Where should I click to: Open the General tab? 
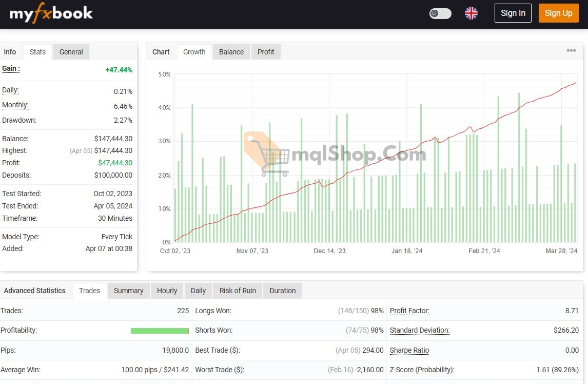(71, 51)
